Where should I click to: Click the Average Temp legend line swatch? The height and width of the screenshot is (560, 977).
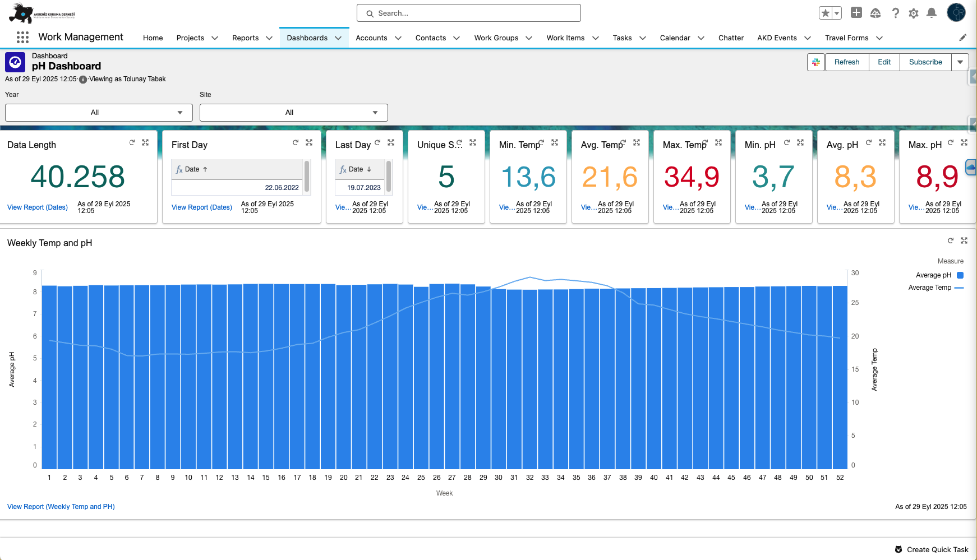(x=959, y=288)
